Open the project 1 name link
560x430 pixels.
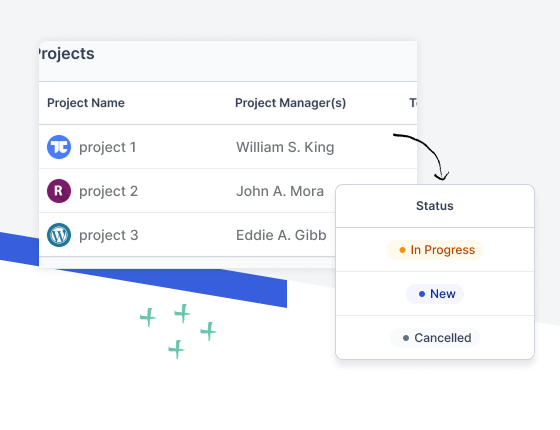point(108,147)
